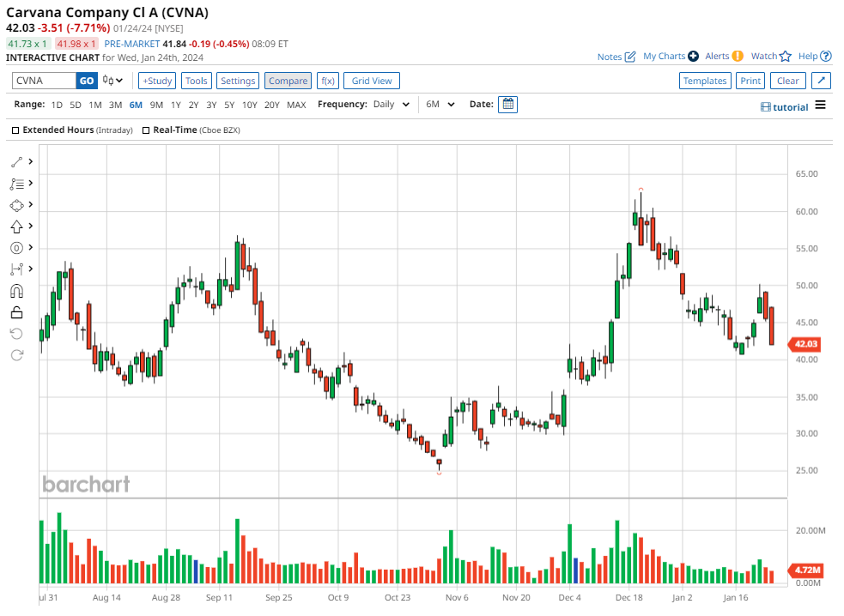
Task: Select the measure range tool
Action: pos(16,269)
